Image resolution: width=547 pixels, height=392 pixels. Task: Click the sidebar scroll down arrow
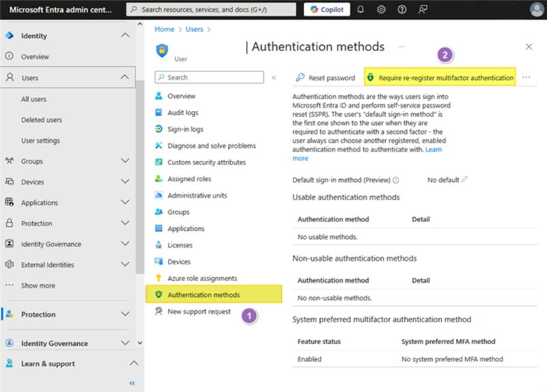140,343
